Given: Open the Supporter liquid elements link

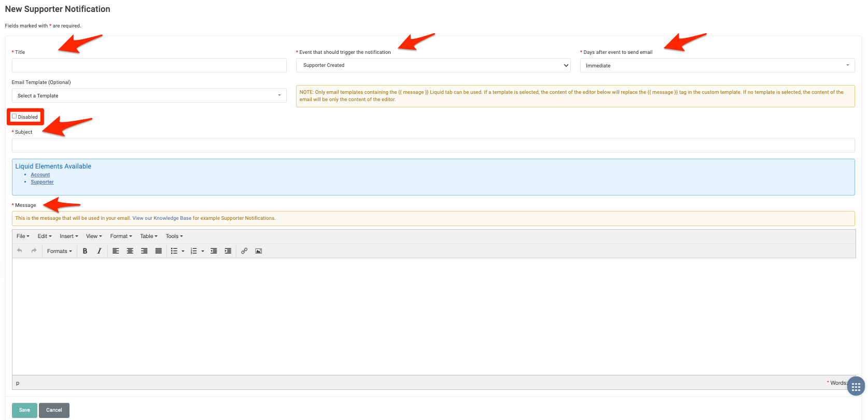Looking at the screenshot, I should 42,182.
